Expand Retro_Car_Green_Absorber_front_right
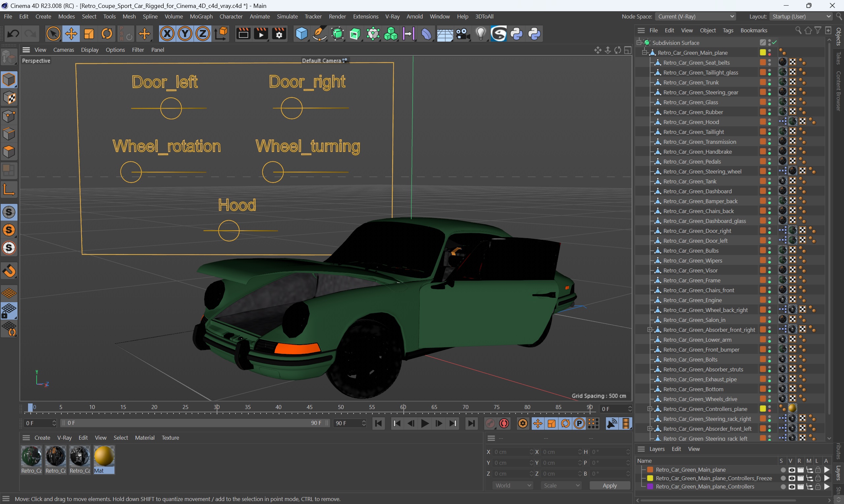This screenshot has height=504, width=844. [x=650, y=330]
